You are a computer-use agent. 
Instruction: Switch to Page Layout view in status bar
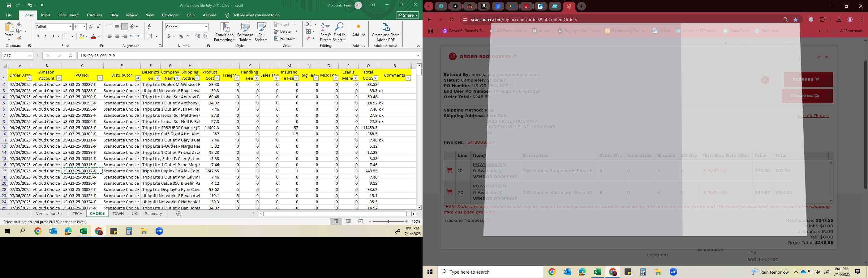click(348, 221)
